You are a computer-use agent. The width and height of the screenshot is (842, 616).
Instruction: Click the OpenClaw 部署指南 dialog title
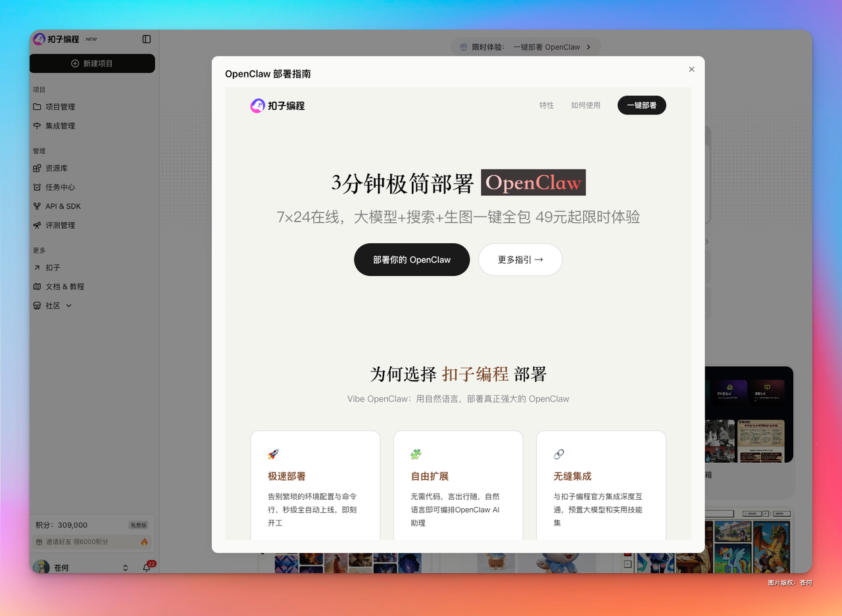[268, 74]
